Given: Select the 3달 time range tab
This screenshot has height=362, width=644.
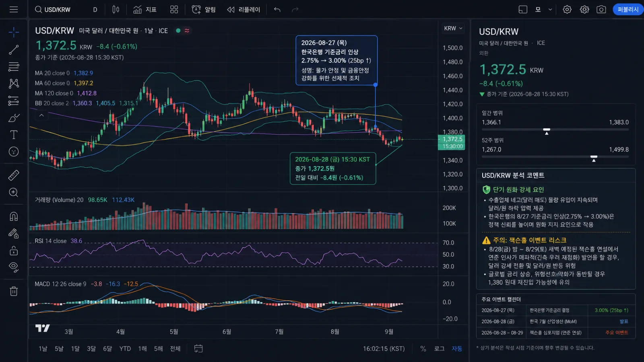Looking at the screenshot, I should [91, 349].
